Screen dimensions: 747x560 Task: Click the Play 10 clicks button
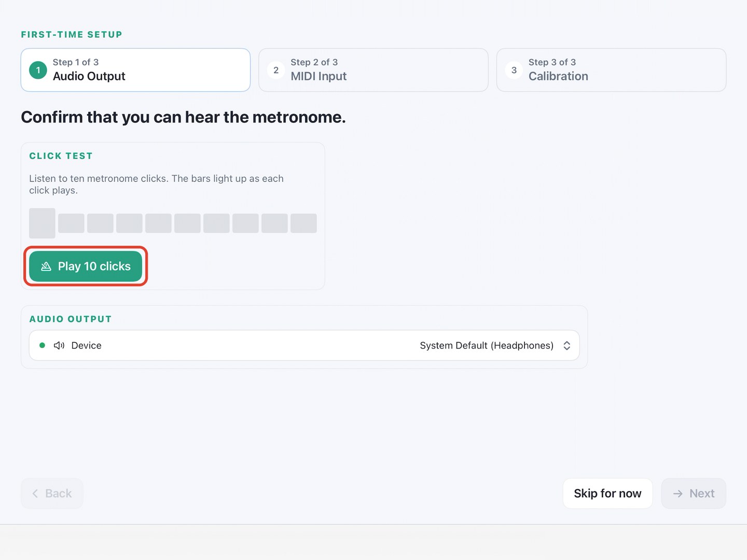(x=86, y=266)
